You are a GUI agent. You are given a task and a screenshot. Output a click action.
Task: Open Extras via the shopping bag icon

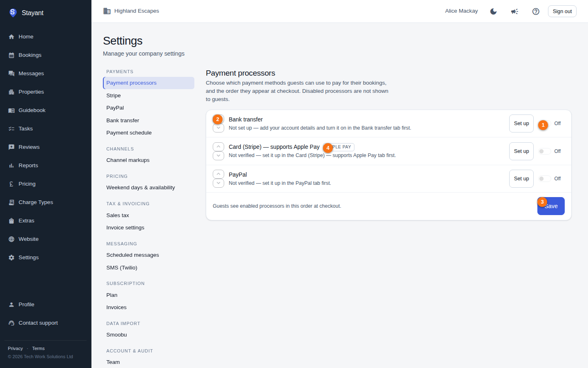click(11, 221)
